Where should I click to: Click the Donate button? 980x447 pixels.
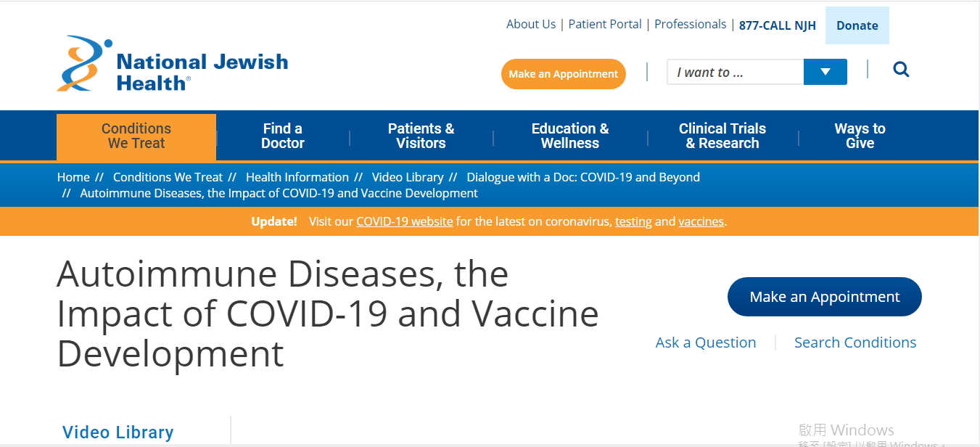(857, 25)
